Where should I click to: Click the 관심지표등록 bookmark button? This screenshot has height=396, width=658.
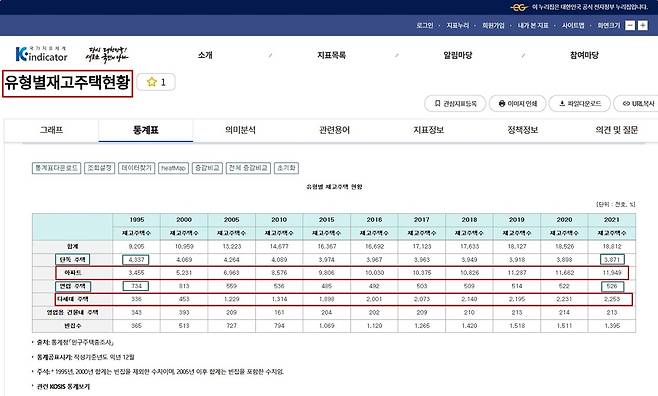point(455,104)
